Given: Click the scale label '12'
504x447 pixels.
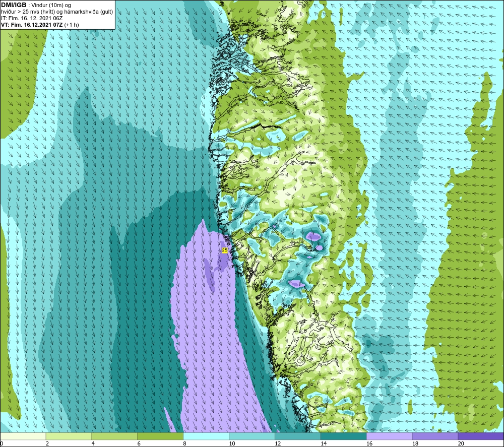Looking at the screenshot, I should (x=278, y=443).
